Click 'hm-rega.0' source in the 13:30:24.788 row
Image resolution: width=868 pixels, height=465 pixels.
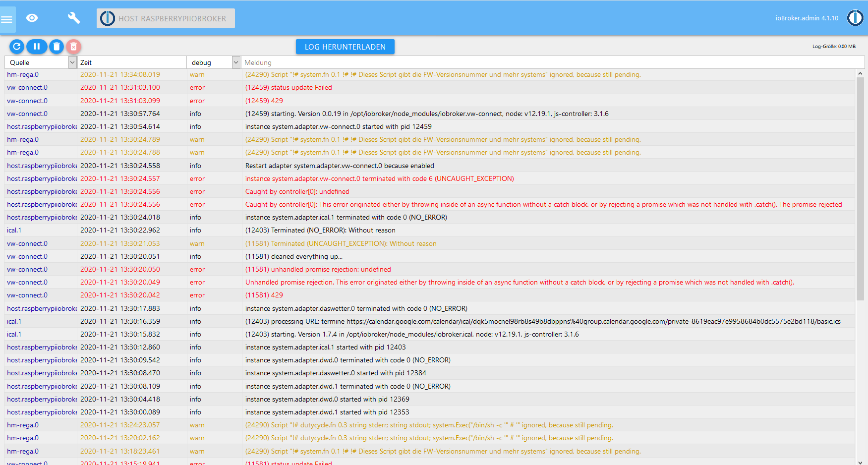click(23, 152)
